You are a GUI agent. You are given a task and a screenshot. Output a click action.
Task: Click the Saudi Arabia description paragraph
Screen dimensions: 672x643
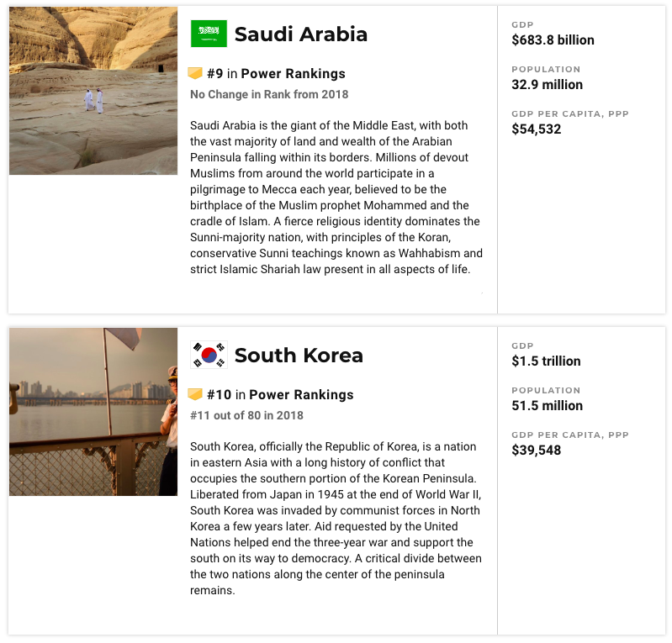[x=336, y=197]
